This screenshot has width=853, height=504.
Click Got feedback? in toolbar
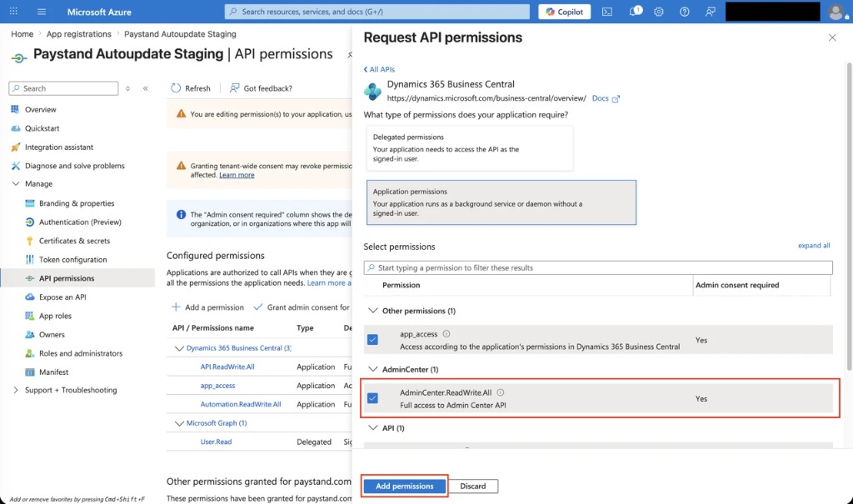pyautogui.click(x=261, y=88)
